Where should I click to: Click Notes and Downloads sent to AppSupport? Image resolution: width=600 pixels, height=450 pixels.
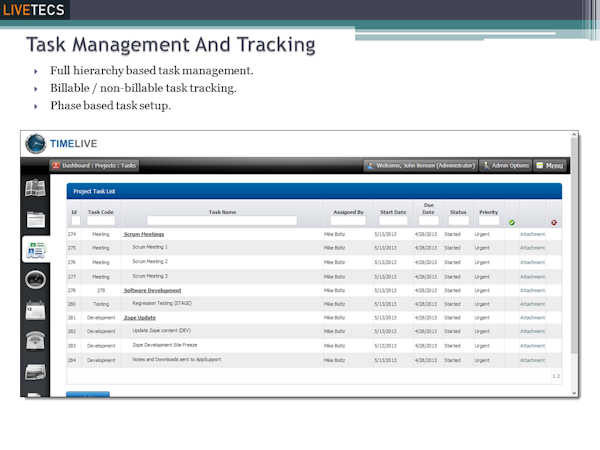[177, 359]
